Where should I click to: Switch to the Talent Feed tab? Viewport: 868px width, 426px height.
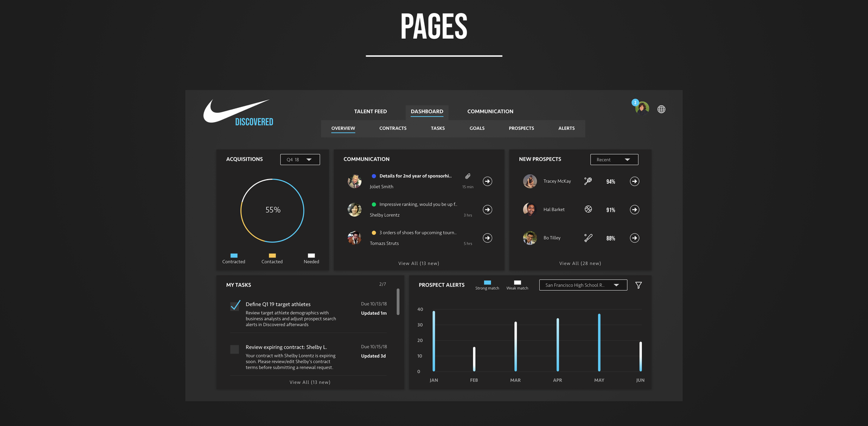point(371,112)
